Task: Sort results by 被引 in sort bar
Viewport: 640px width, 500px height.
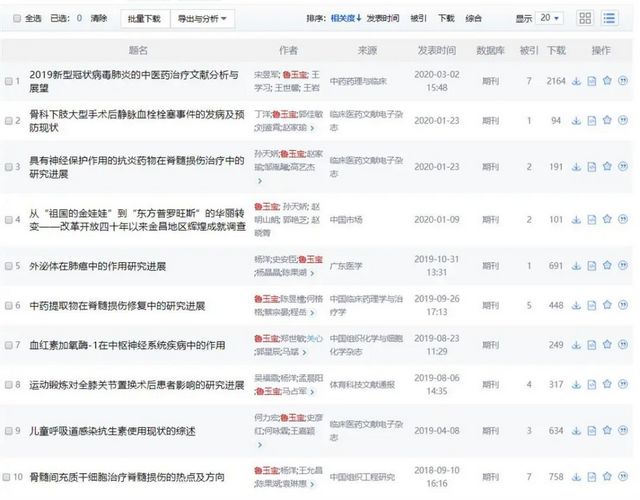Action: click(418, 18)
